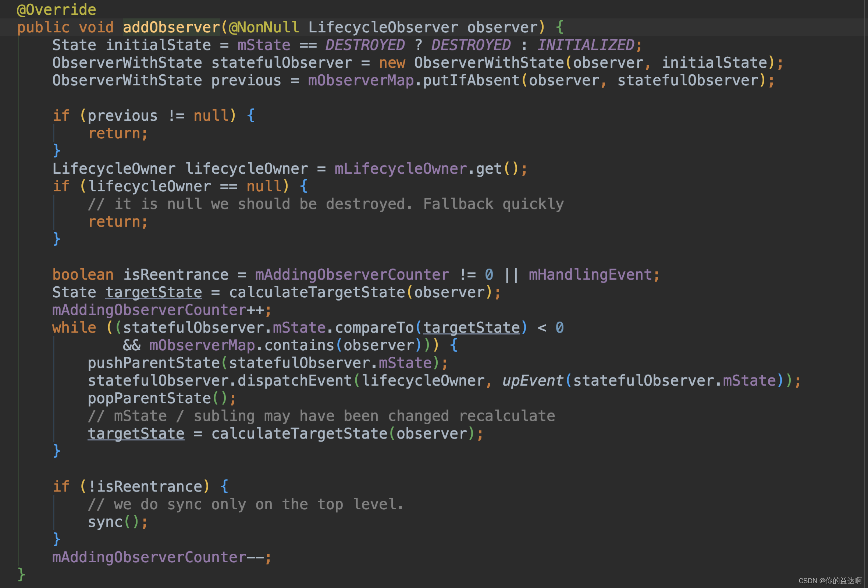Screen dimensions: 868x588
Task: Click the putIfAbsent method call
Action: point(471,80)
